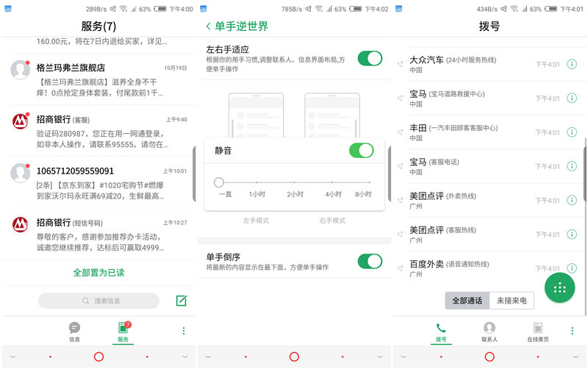Open the 拨号 tab at bottom
The height and width of the screenshot is (369, 588).
[441, 332]
